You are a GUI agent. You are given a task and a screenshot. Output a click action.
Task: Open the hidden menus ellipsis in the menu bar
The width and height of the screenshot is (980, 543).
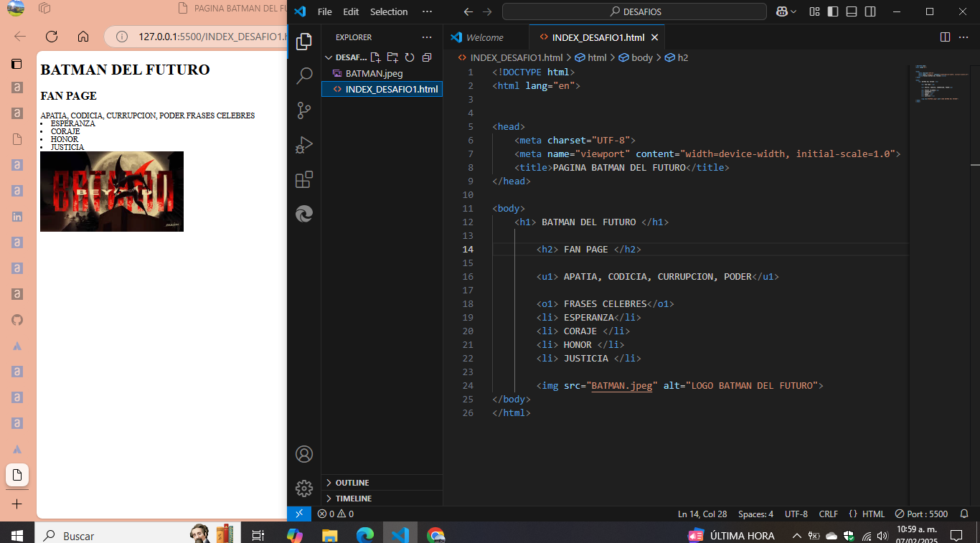click(428, 11)
